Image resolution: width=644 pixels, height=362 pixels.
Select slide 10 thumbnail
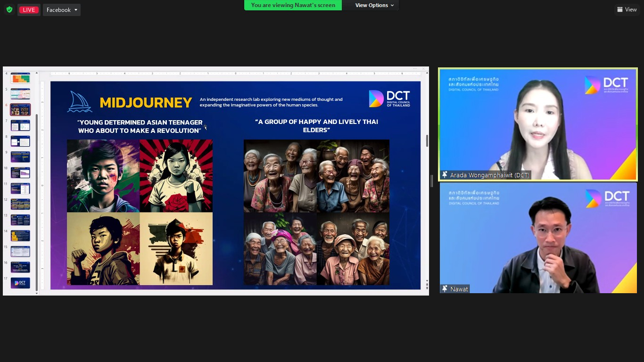[20, 173]
